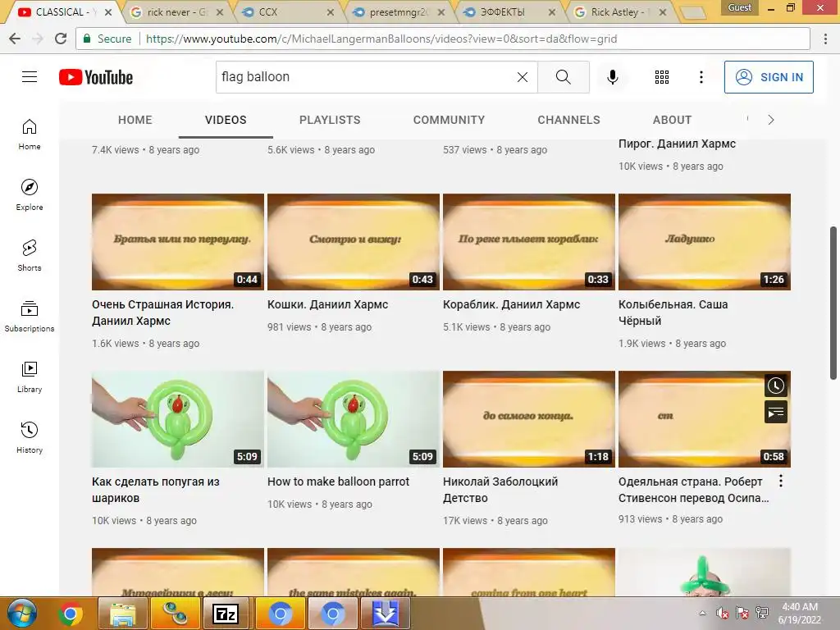The image size is (840, 630).
Task: Open video titled Николай Заболоцкий Детство
Action: [500, 490]
